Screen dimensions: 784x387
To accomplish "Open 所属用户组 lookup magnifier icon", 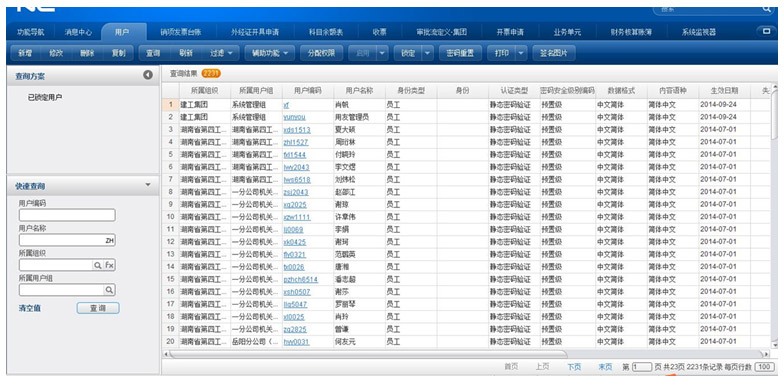I will click(x=108, y=290).
